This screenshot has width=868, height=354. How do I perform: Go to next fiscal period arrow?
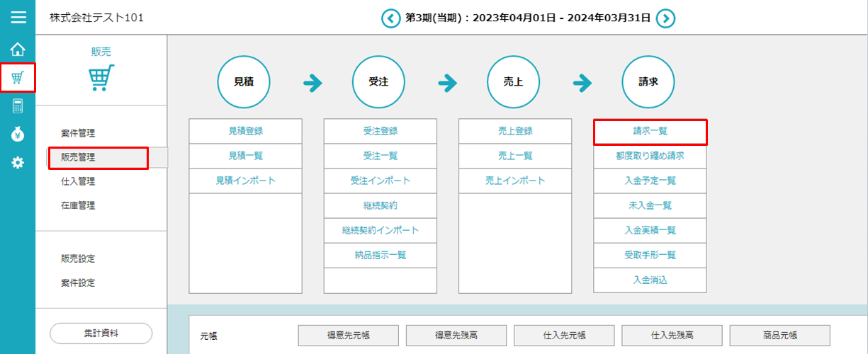pyautogui.click(x=665, y=18)
